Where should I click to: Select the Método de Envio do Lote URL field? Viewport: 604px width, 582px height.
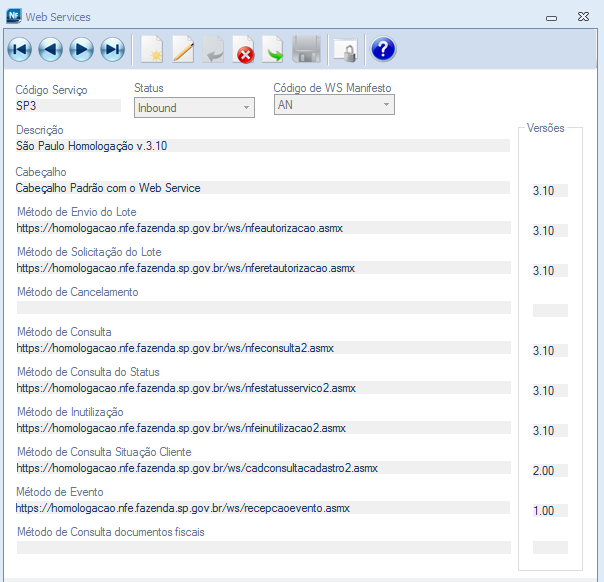tap(262, 228)
